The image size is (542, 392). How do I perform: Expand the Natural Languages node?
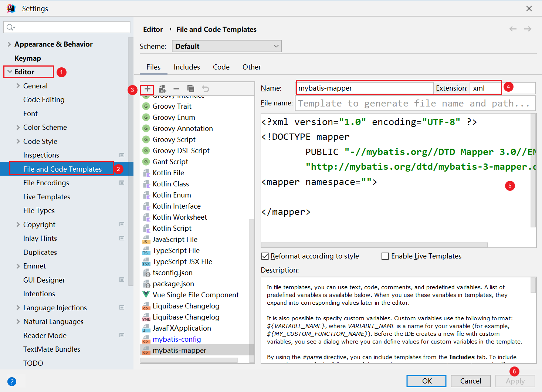[18, 321]
